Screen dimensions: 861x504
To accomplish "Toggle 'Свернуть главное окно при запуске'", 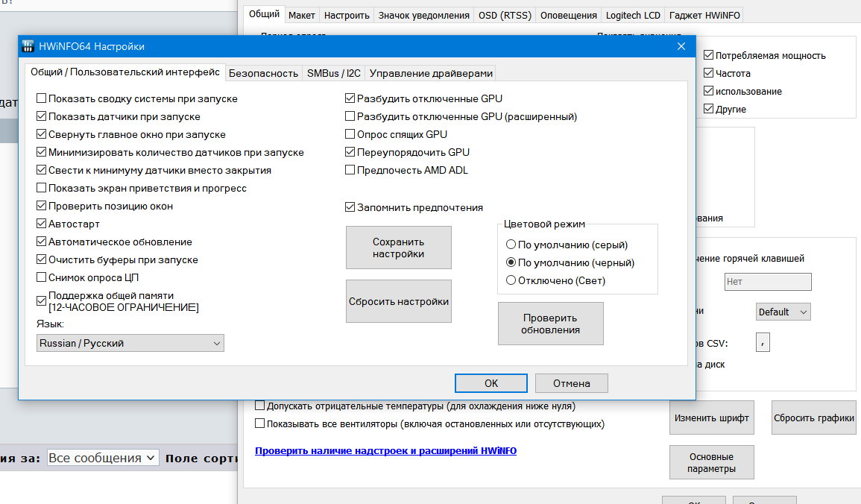I will 41,134.
